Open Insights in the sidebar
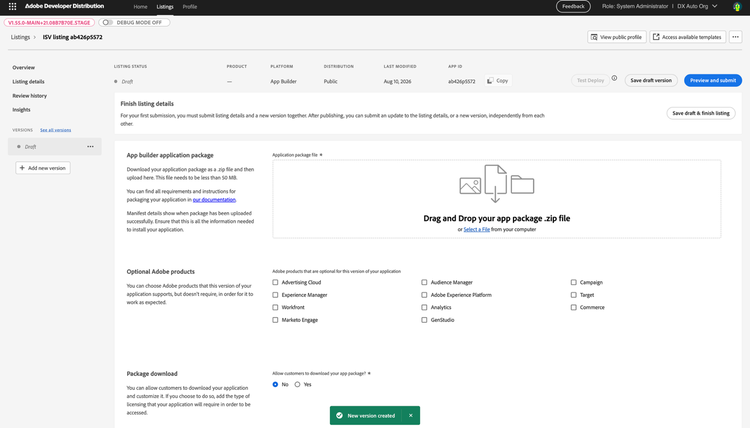Image resolution: width=750 pixels, height=428 pixels. (21, 110)
